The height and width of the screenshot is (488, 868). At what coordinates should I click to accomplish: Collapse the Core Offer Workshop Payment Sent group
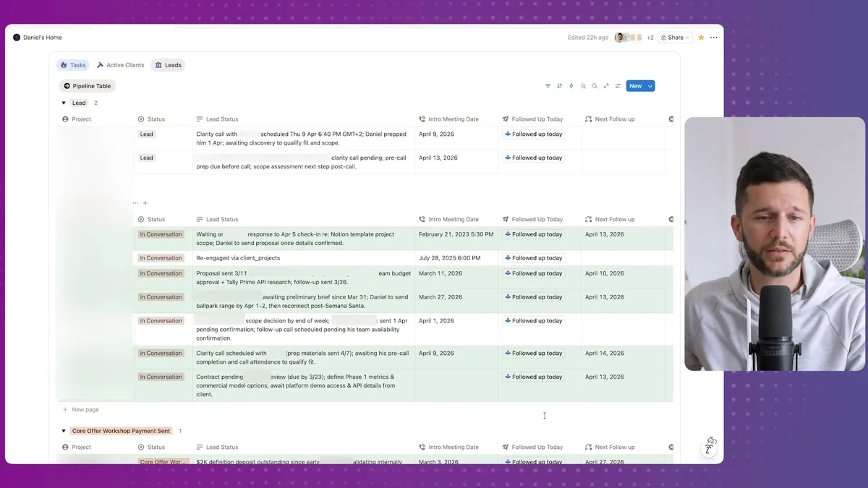coord(63,430)
